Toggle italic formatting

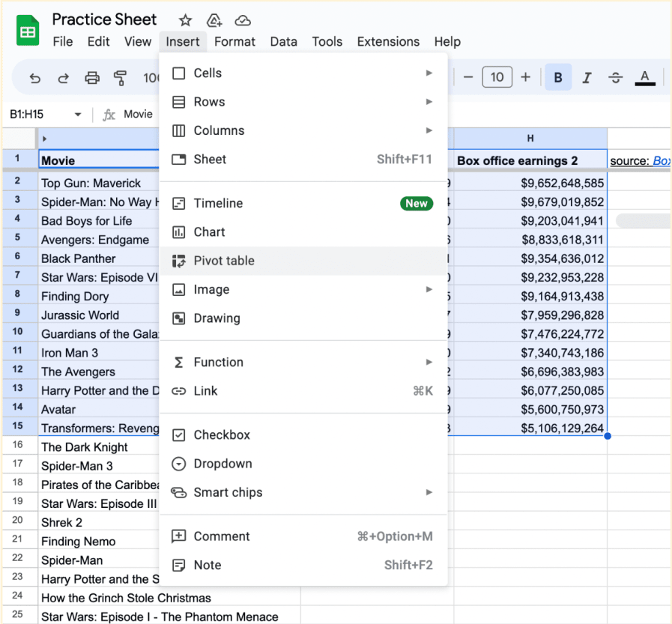(x=587, y=78)
